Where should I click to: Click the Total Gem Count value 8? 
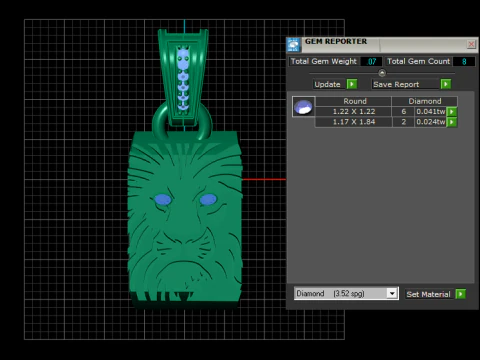[x=464, y=61]
